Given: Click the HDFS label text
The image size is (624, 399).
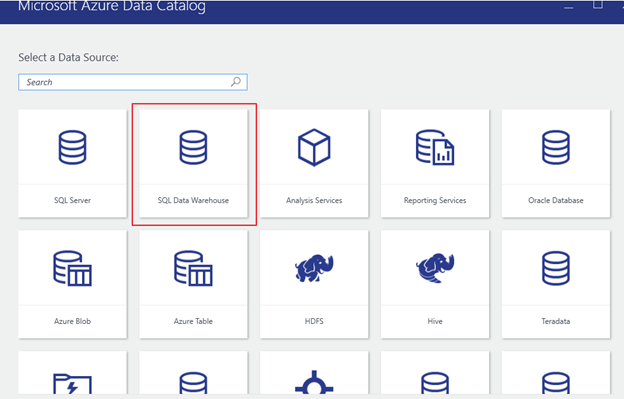Looking at the screenshot, I should (314, 321).
